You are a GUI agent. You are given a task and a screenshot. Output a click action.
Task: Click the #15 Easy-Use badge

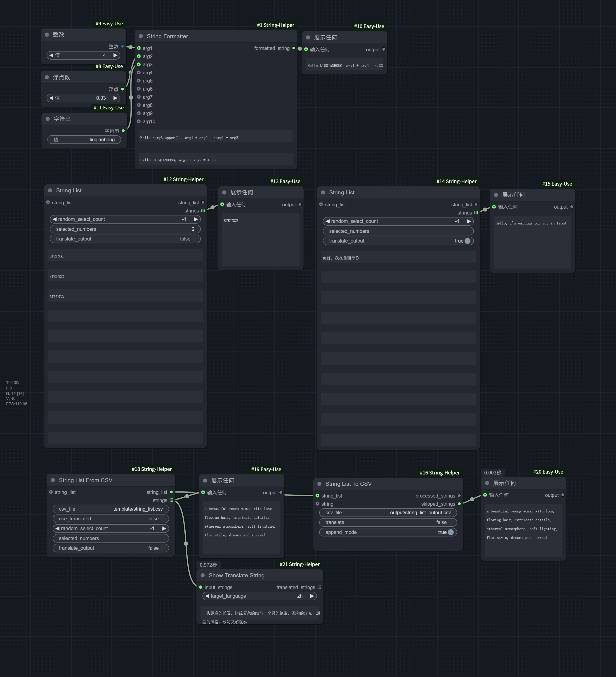tap(557, 184)
